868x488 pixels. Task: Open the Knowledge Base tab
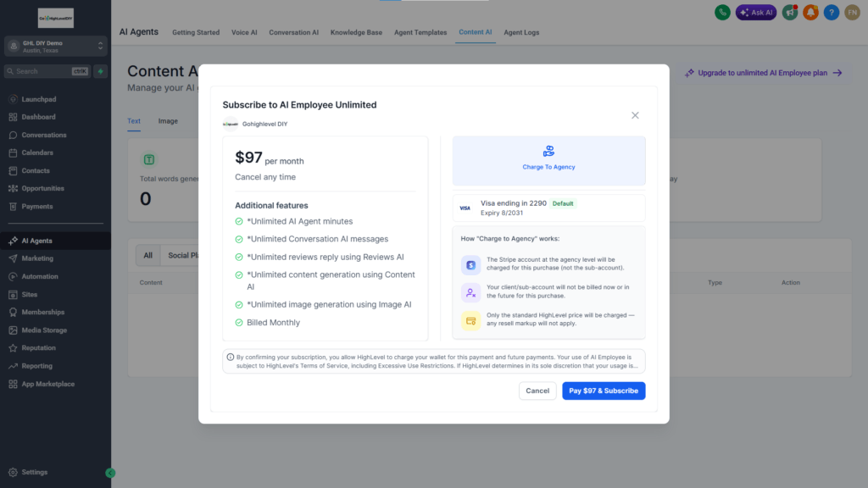point(356,32)
